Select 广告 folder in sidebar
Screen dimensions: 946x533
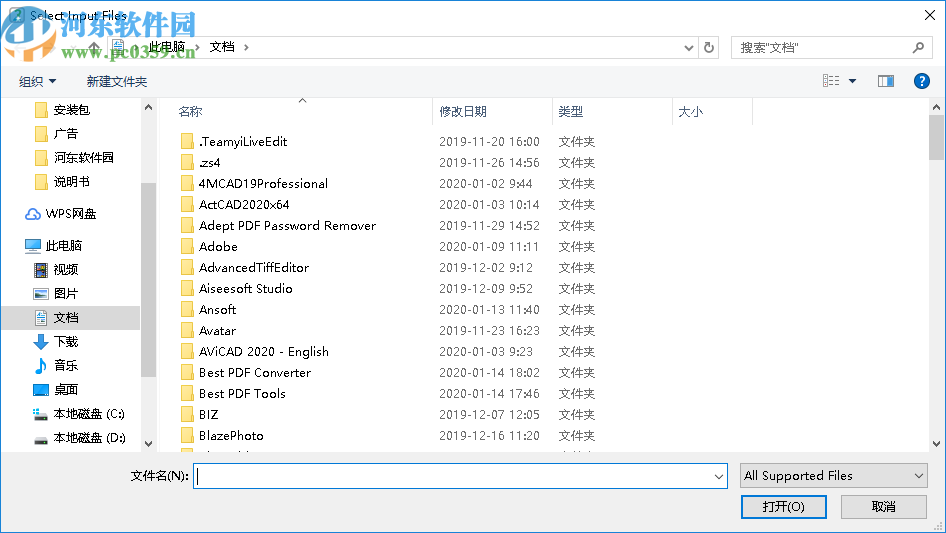click(65, 134)
